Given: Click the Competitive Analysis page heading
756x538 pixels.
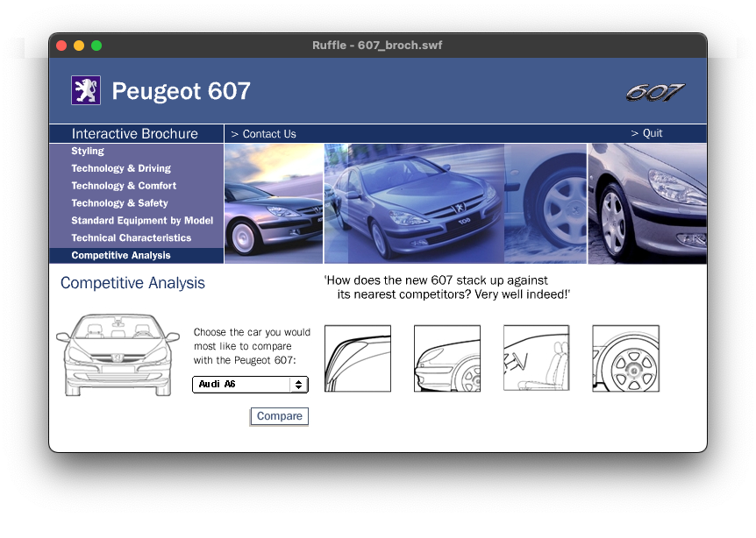Looking at the screenshot, I should tap(132, 283).
